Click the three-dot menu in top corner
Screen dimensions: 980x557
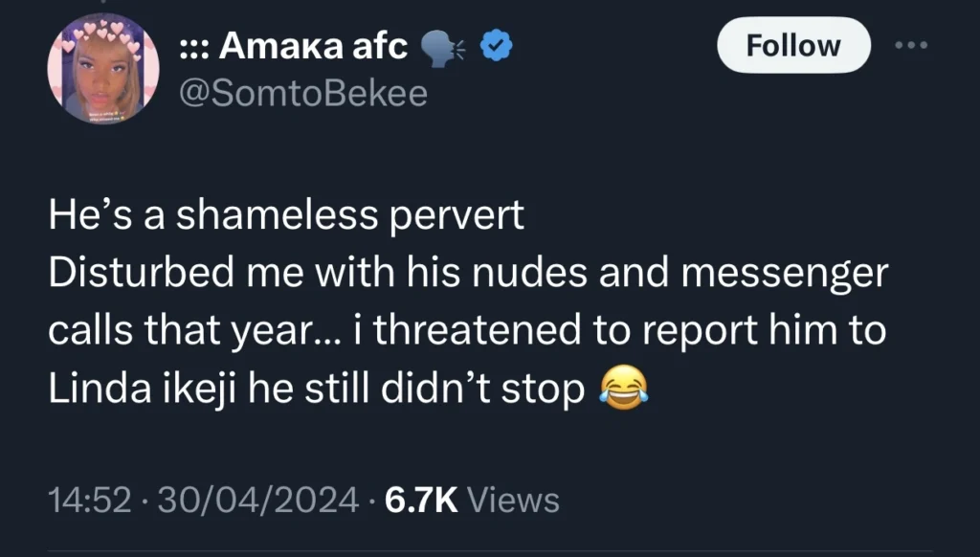911,44
